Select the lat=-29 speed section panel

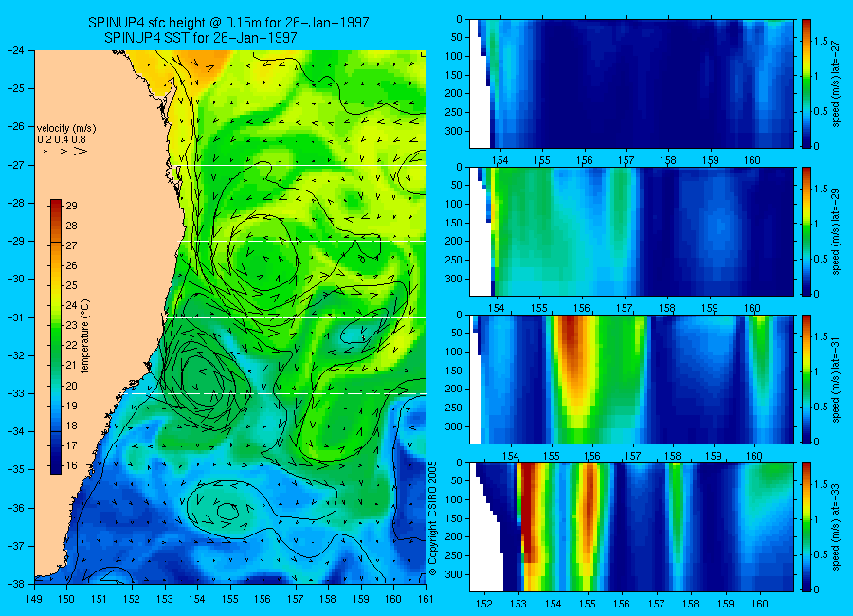point(631,231)
